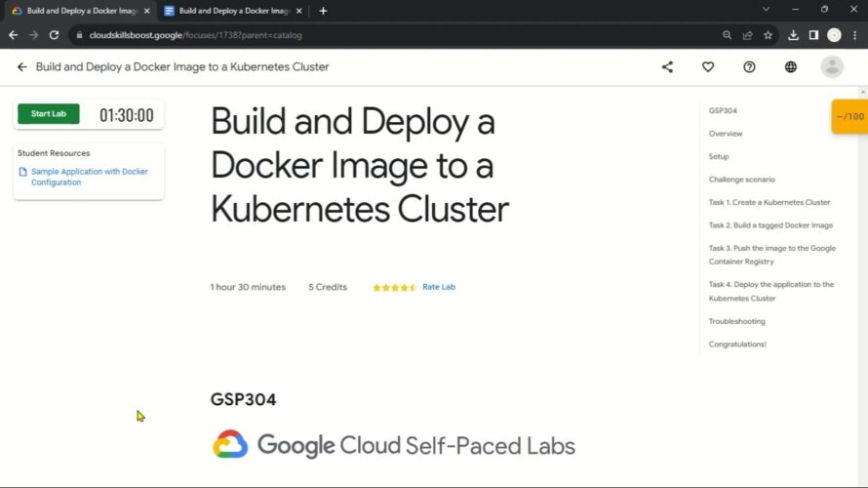Image resolution: width=868 pixels, height=488 pixels.
Task: Favorite the lab with heart icon
Action: [708, 67]
